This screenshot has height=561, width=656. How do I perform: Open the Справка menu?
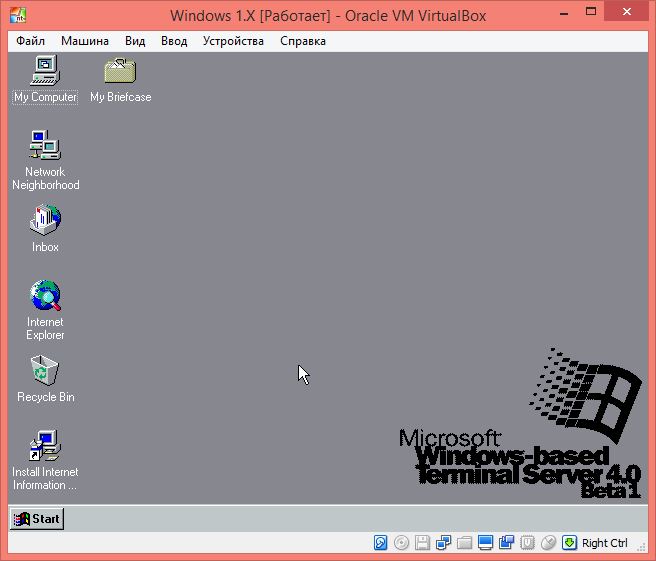point(303,41)
